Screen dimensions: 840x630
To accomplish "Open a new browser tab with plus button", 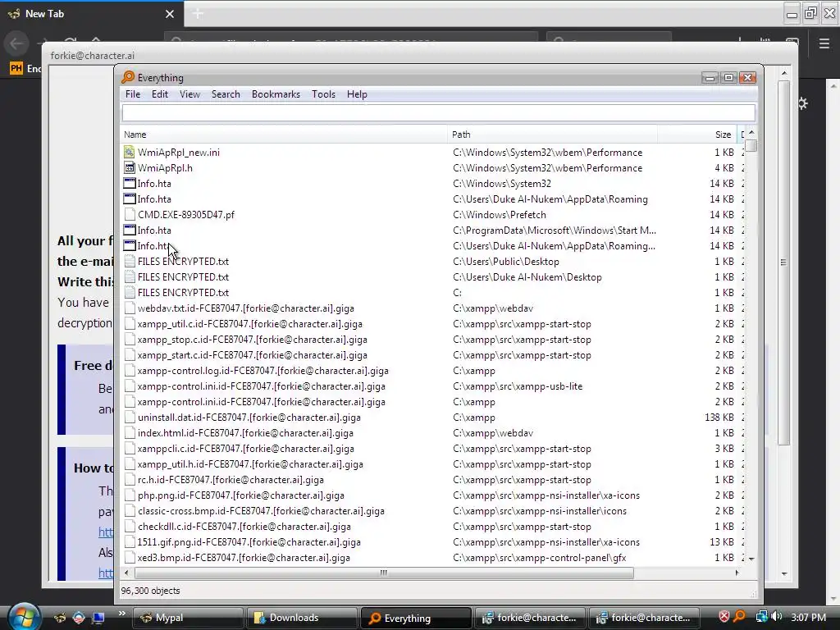I will tap(198, 14).
